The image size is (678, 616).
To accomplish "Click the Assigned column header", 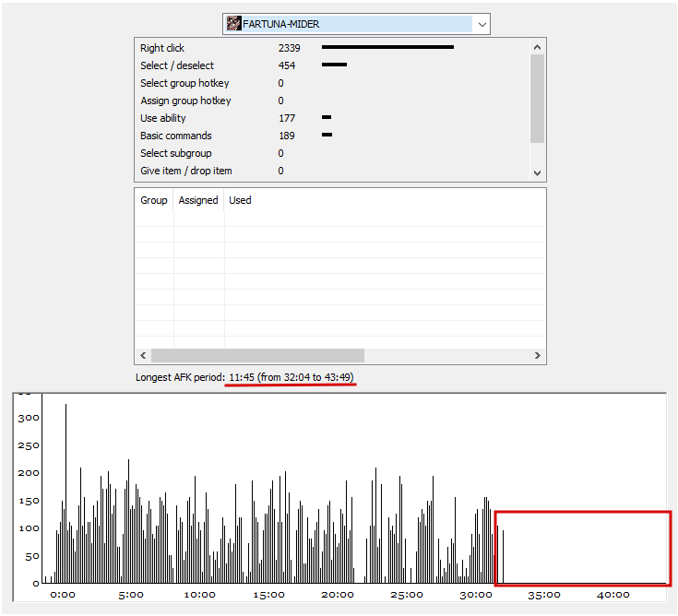I will click(198, 200).
